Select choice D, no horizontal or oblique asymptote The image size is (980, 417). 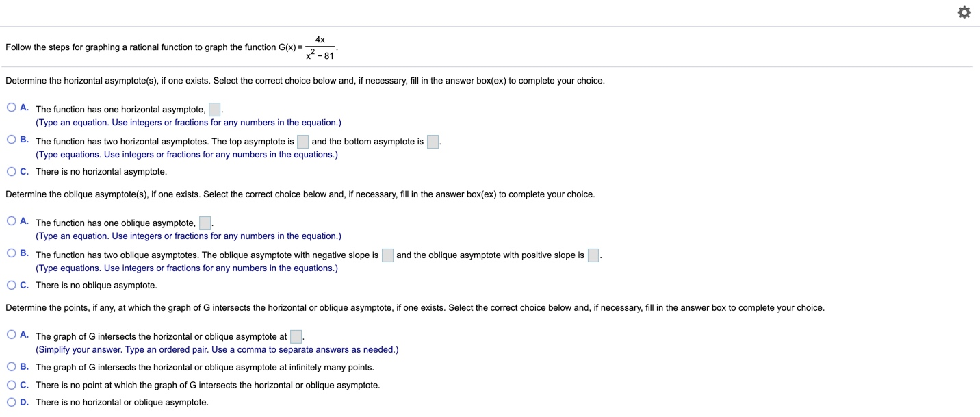click(11, 401)
